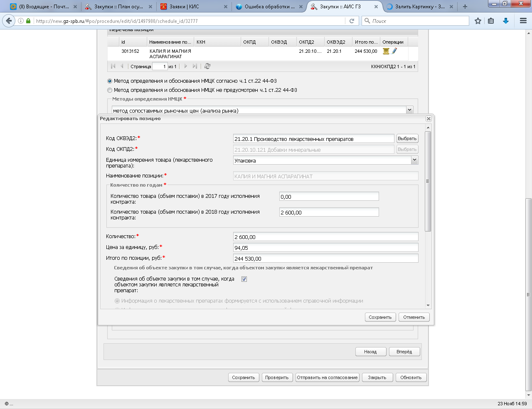Toggle the 'лекарственный препарат' checkbox
Screen dimensions: 532x409
pos(244,279)
